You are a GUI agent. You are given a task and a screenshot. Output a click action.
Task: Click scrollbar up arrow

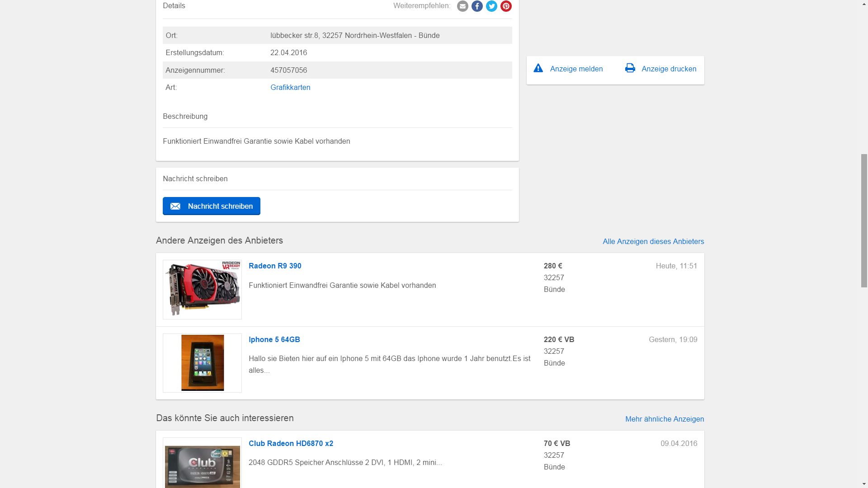(x=864, y=4)
